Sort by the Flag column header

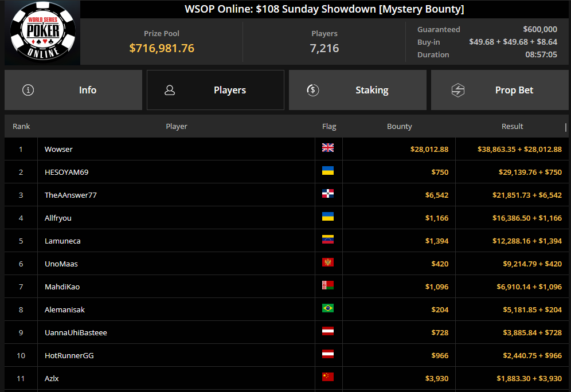pos(329,126)
